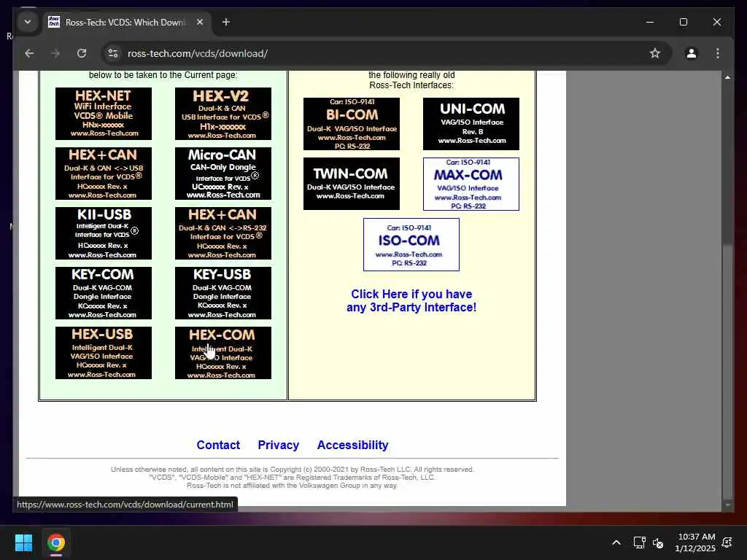
Task: Select the KEY-USB dongle interface image
Action: (x=223, y=293)
